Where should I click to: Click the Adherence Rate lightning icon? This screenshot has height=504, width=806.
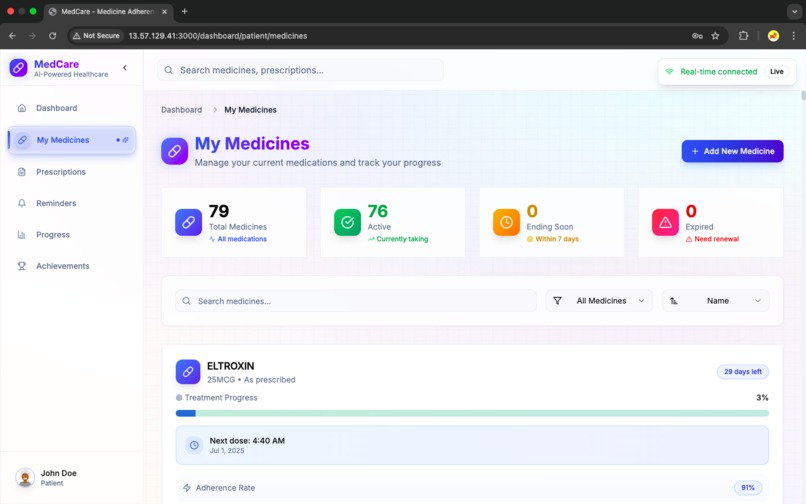pyautogui.click(x=187, y=488)
